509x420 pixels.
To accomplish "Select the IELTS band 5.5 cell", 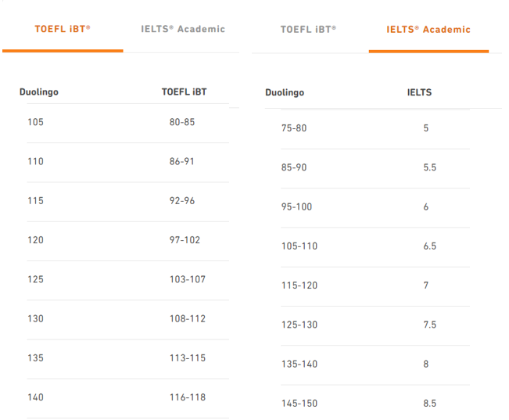I will pos(429,167).
